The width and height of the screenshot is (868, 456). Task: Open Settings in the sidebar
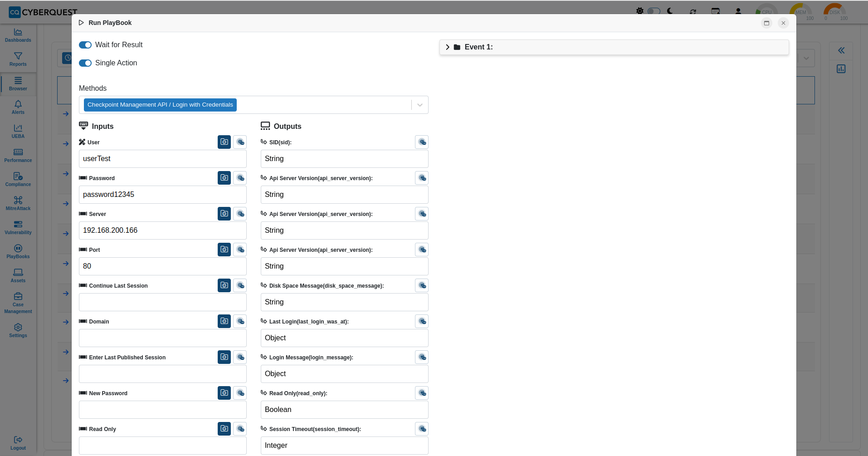pos(18,331)
